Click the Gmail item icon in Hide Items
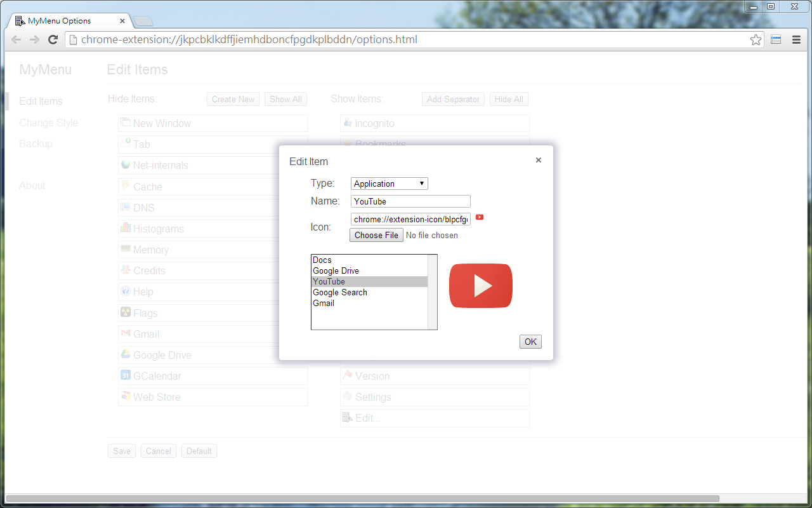Screen dimensions: 812x508 click(x=126, y=333)
